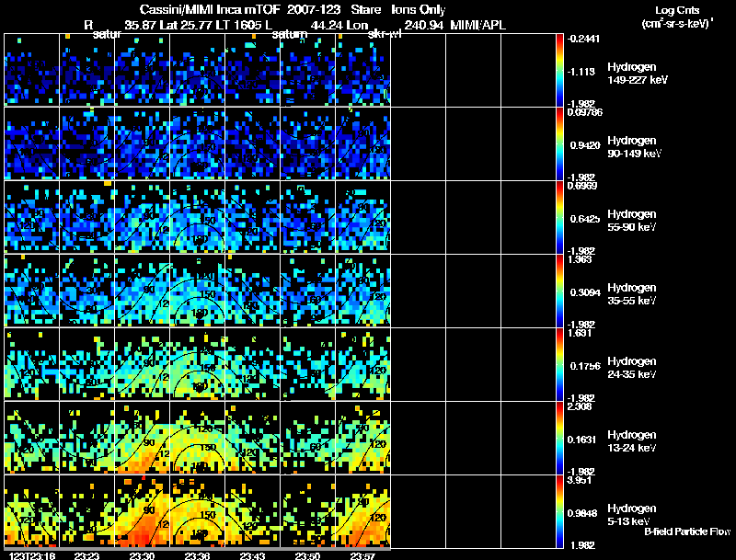Viewport: 736px width, 560px height.
Task: Open the 35-55 keV image at 23:50
Action: [x=308, y=291]
